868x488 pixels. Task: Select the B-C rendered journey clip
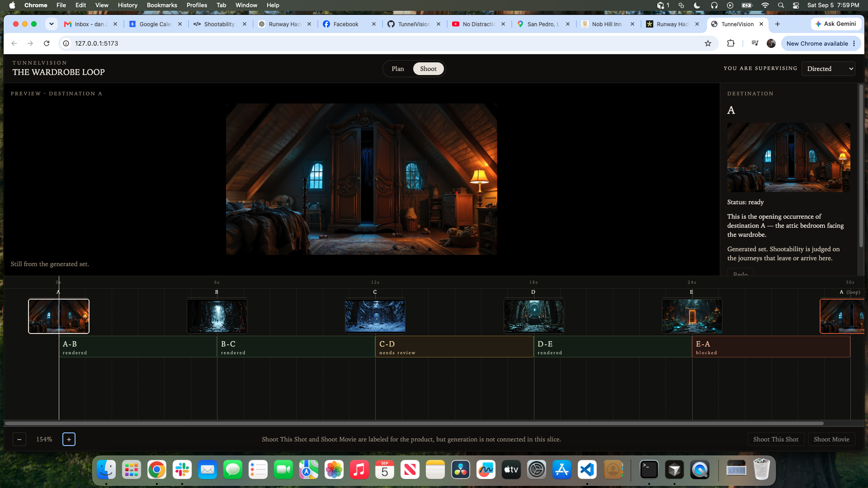click(x=296, y=347)
